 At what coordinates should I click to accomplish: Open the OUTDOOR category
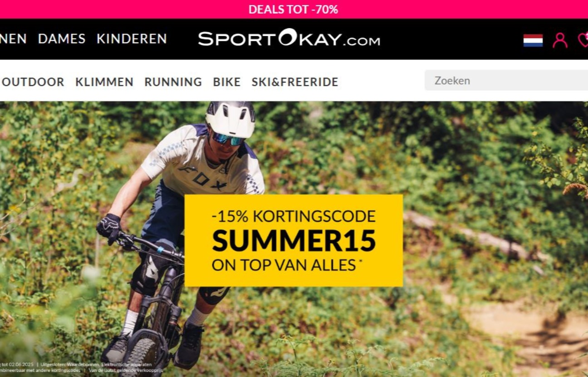click(32, 82)
